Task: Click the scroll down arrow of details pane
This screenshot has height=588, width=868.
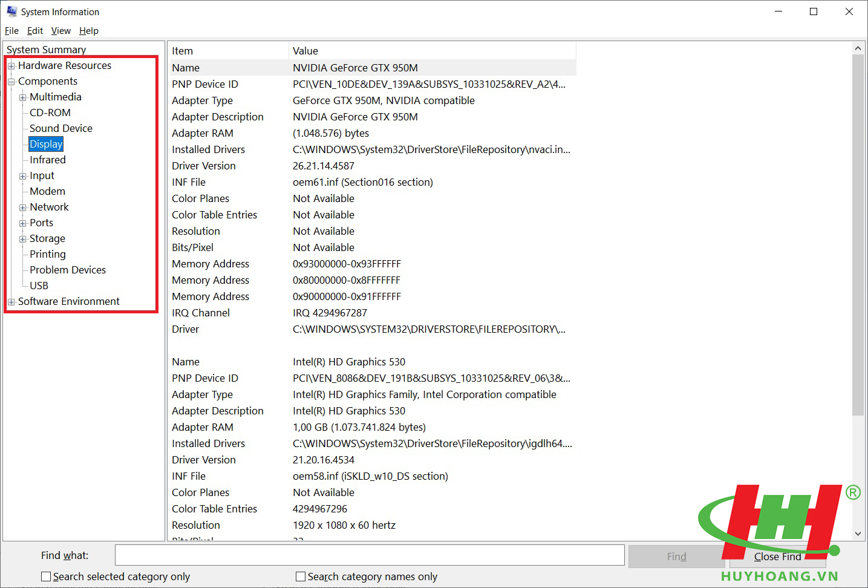Action: pyautogui.click(x=858, y=534)
